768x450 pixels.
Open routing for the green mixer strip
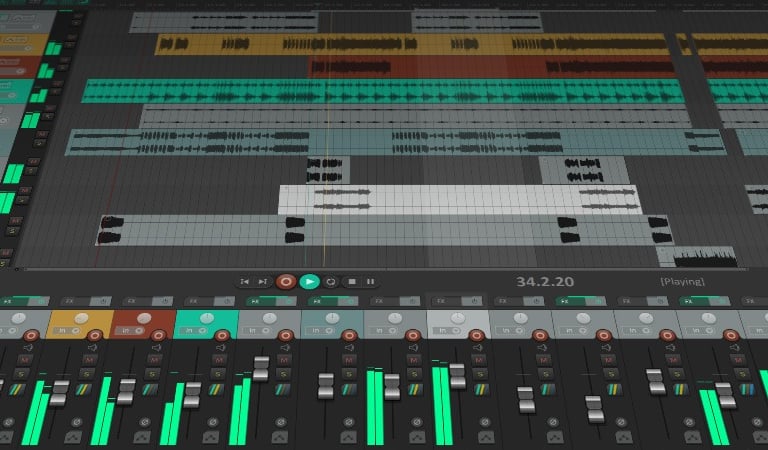[x=216, y=390]
